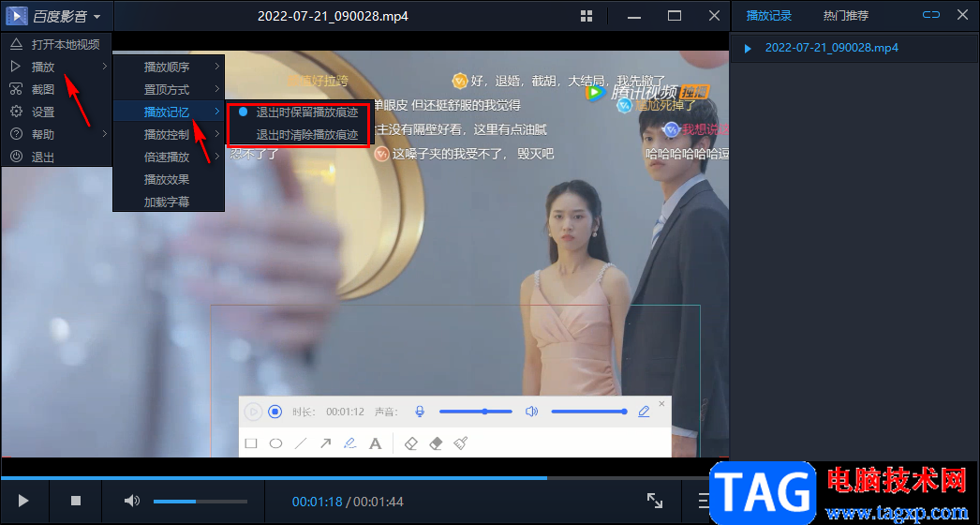Image resolution: width=980 pixels, height=525 pixels.
Task: Seek on the video progress bar
Action: (x=364, y=478)
